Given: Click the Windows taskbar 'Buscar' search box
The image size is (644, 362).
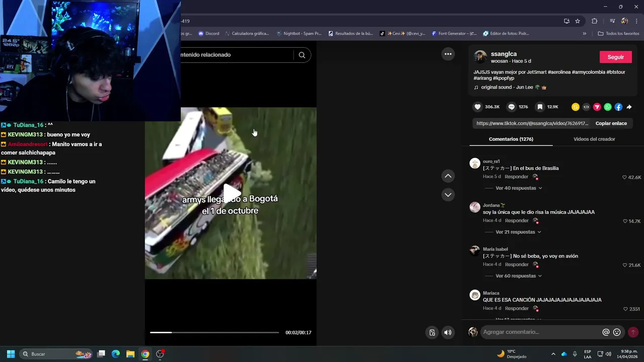Looking at the screenshot, I should click(x=56, y=354).
